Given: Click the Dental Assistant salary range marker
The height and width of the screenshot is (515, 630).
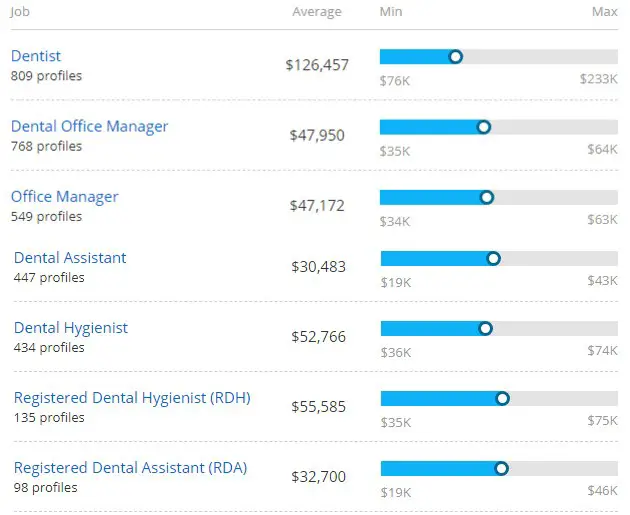Looking at the screenshot, I should click(x=494, y=258).
